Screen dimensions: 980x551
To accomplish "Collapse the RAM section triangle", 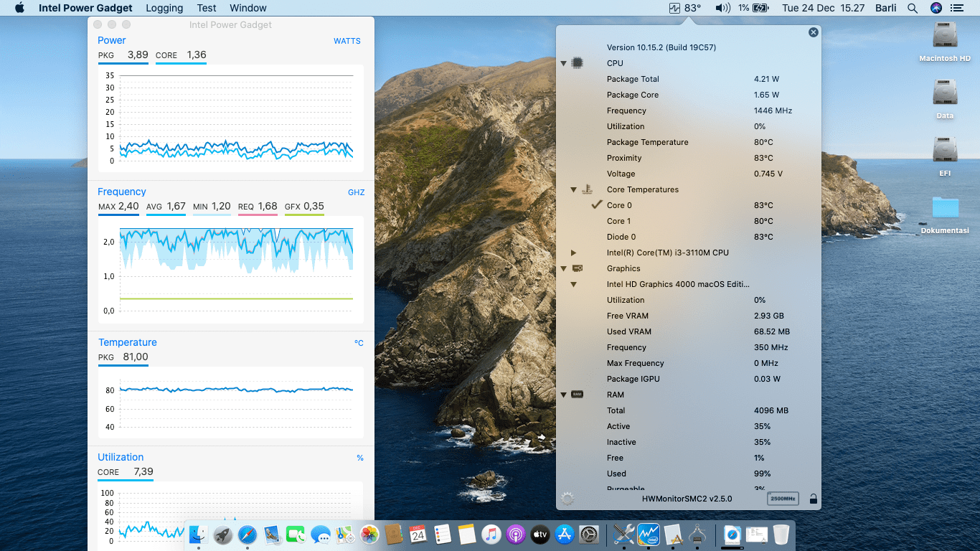I will point(564,395).
